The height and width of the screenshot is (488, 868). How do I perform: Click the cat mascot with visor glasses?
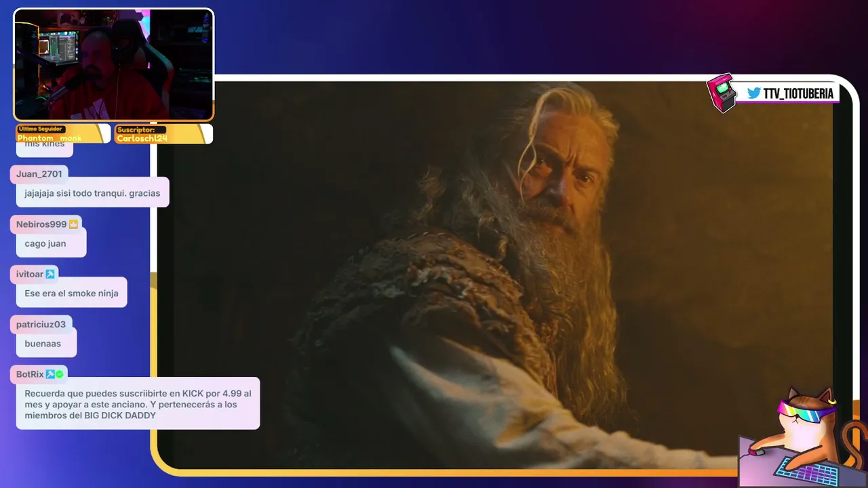coord(802,437)
